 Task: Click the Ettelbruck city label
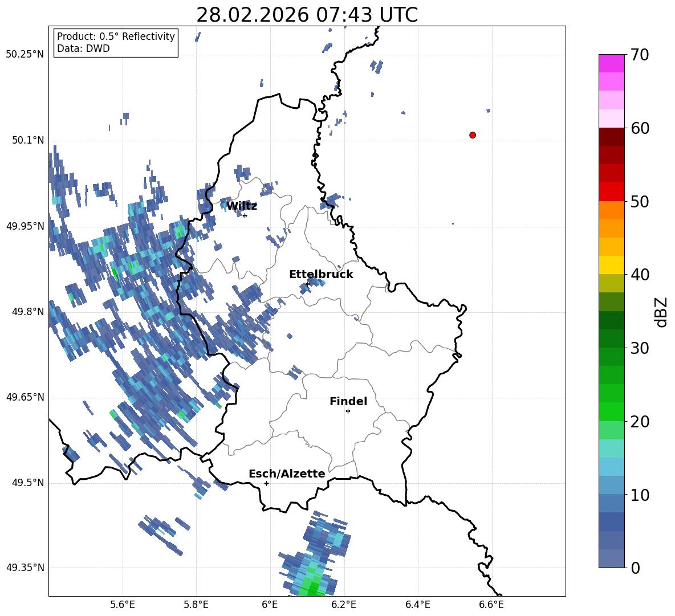[321, 275]
